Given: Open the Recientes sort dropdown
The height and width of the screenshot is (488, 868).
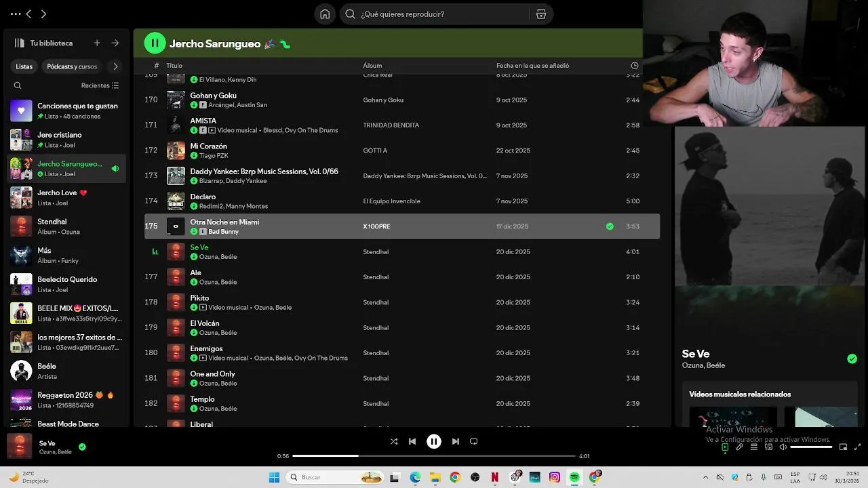Looking at the screenshot, I should pos(100,85).
